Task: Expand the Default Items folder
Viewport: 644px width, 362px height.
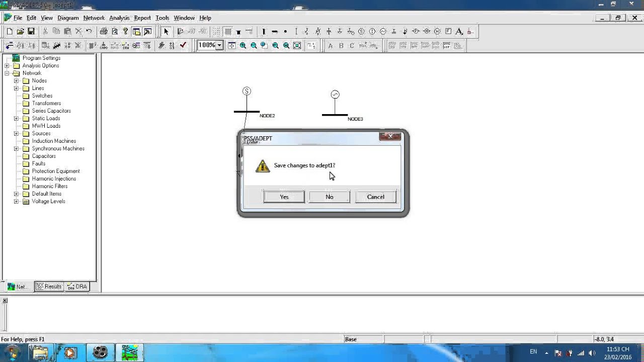Action: point(16,194)
